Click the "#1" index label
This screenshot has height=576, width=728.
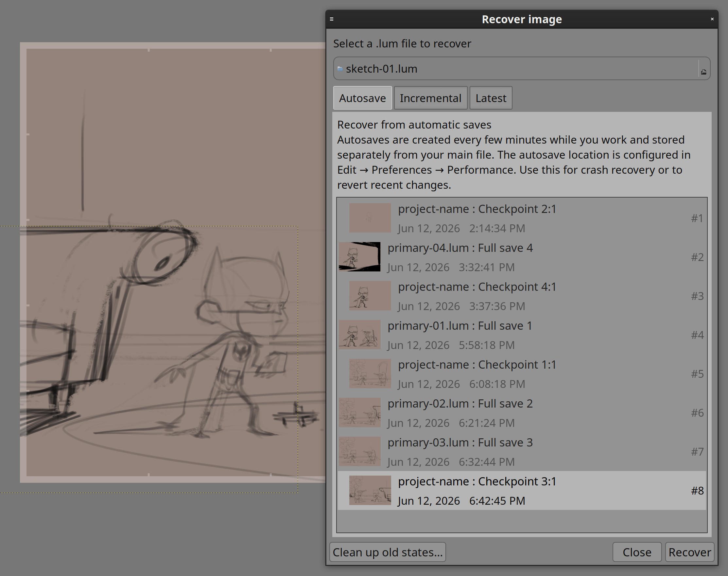point(697,218)
